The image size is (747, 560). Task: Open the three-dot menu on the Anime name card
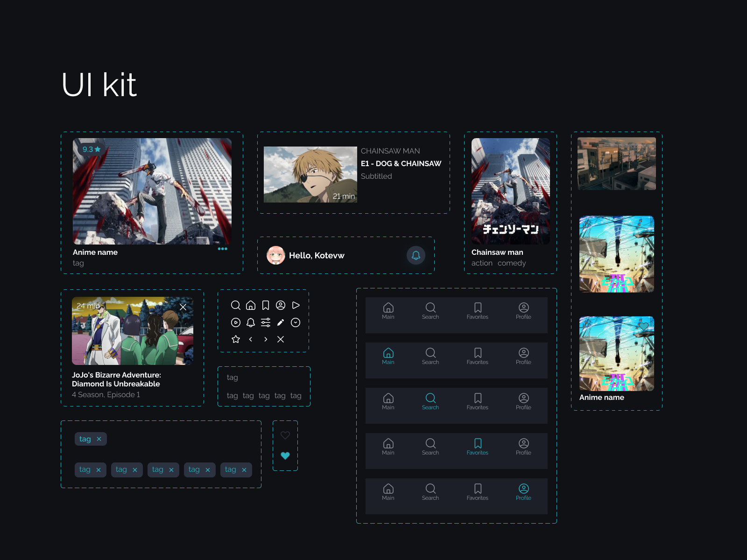(223, 249)
